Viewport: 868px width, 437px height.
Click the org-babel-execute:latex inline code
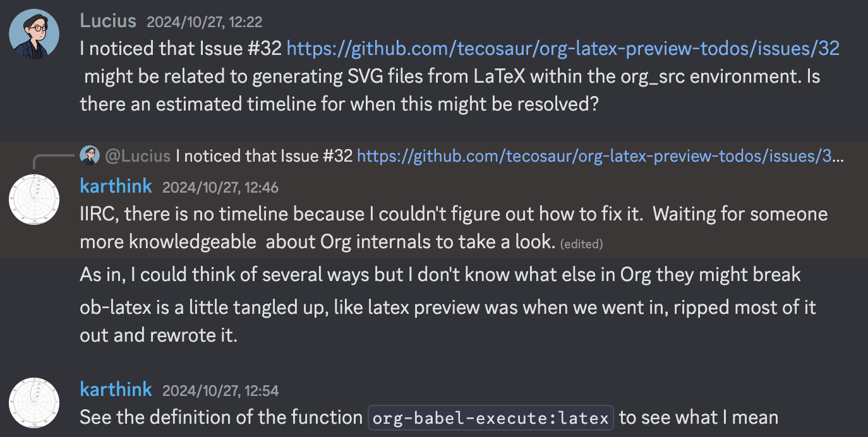pyautogui.click(x=490, y=418)
